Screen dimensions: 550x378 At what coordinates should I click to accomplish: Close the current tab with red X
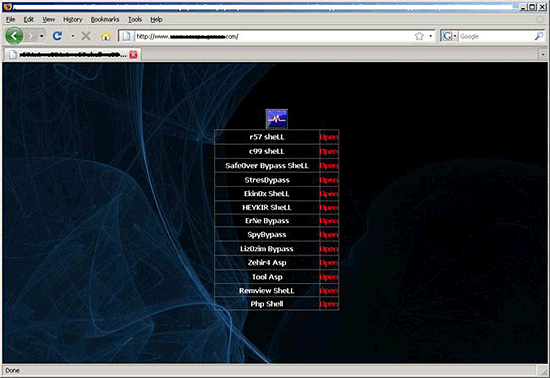tap(133, 54)
